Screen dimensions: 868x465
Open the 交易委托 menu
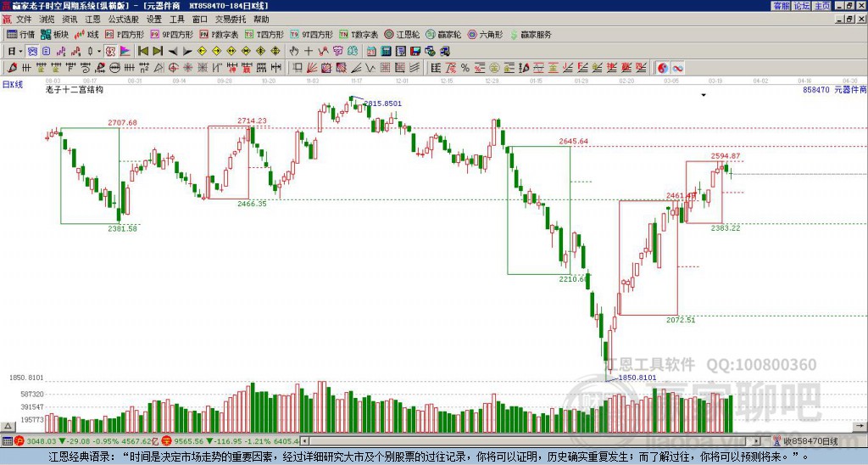coord(231,20)
